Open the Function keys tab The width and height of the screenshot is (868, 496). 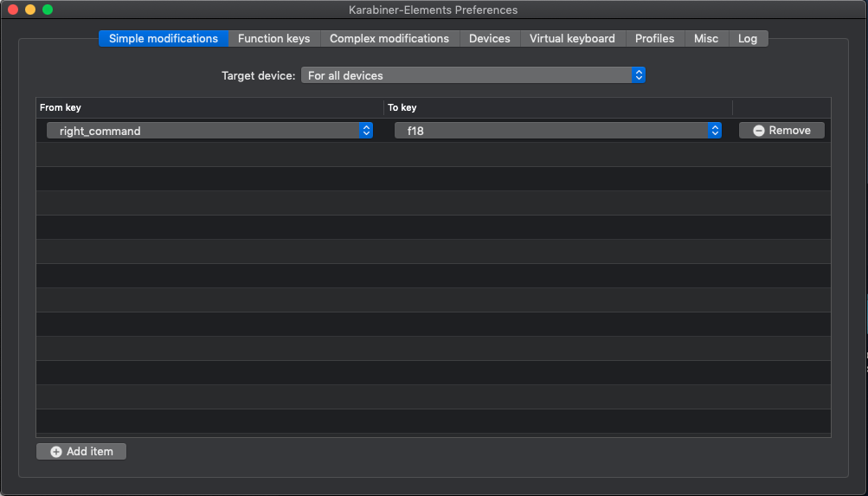tap(274, 39)
